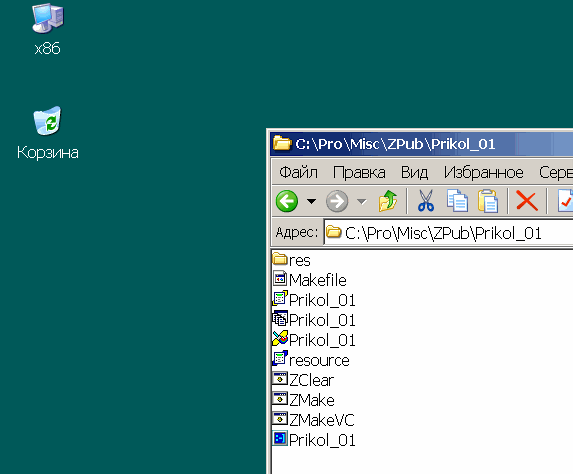Screen dimensions: 573x474
Task: Open the cut-off Сервис menu
Action: coord(556,172)
